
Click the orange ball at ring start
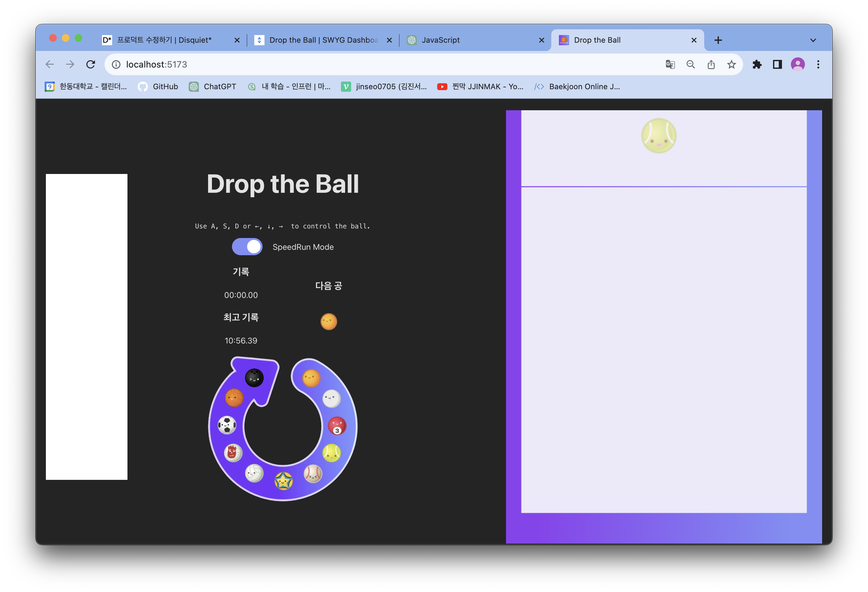coord(311,378)
